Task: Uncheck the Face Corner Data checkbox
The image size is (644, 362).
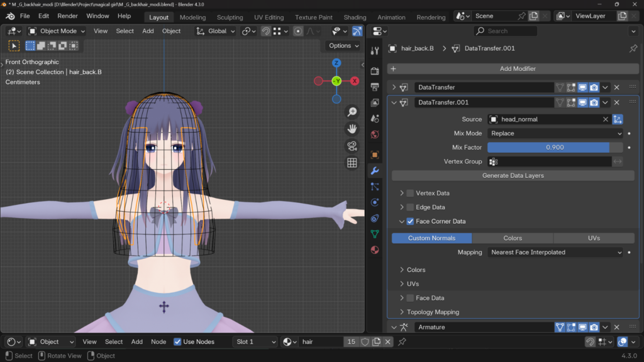Action: pyautogui.click(x=410, y=221)
